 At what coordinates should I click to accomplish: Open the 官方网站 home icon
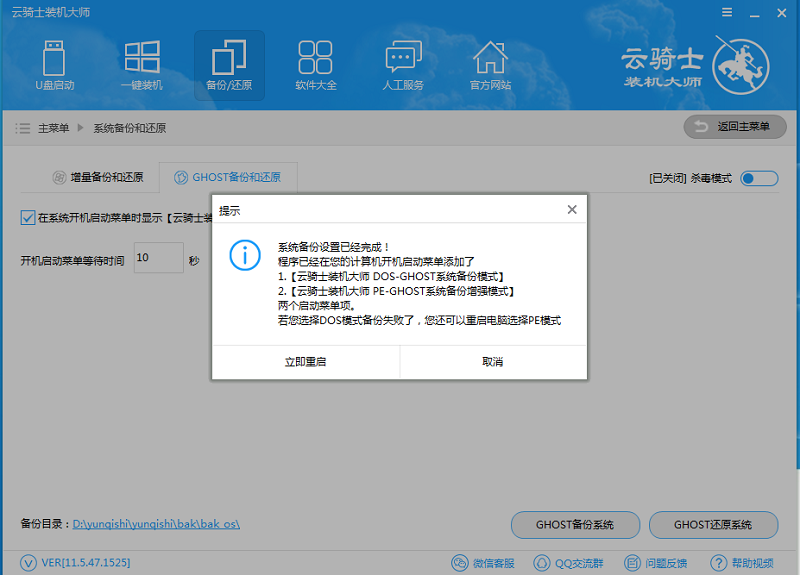(490, 65)
